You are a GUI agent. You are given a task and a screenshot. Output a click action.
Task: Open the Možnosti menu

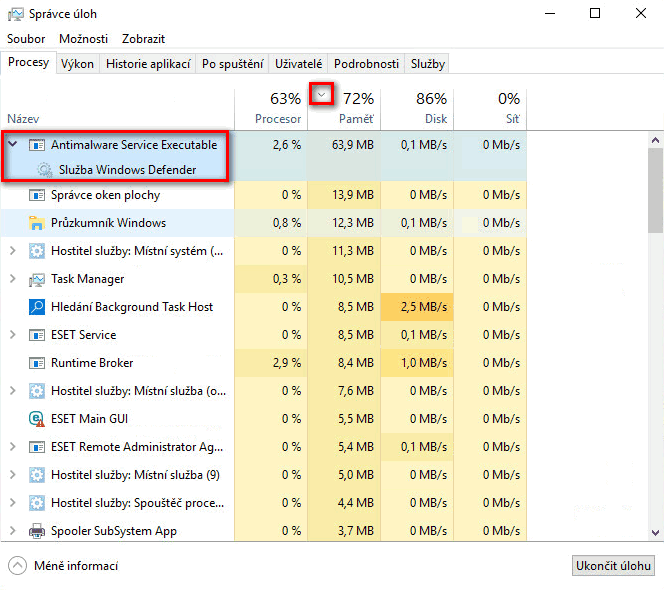tap(83, 39)
